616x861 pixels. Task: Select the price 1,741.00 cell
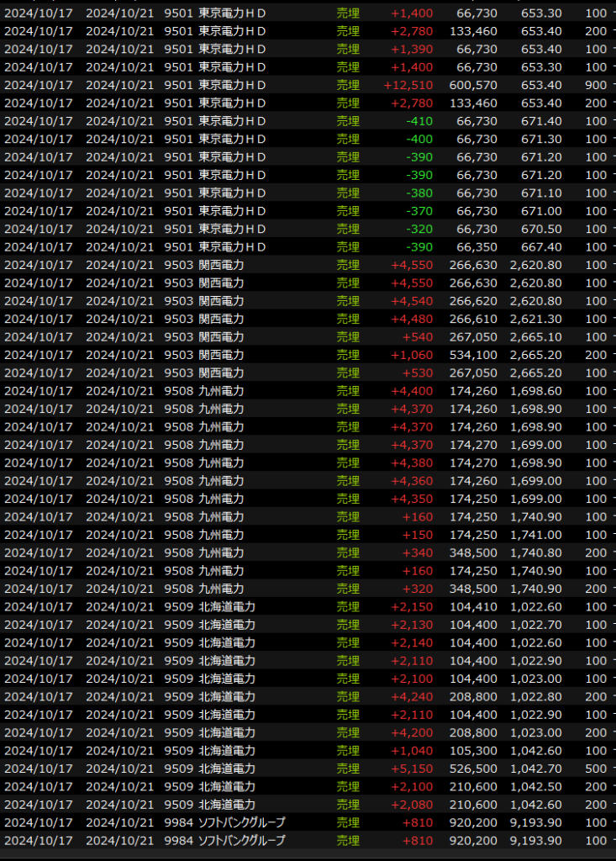tap(535, 535)
